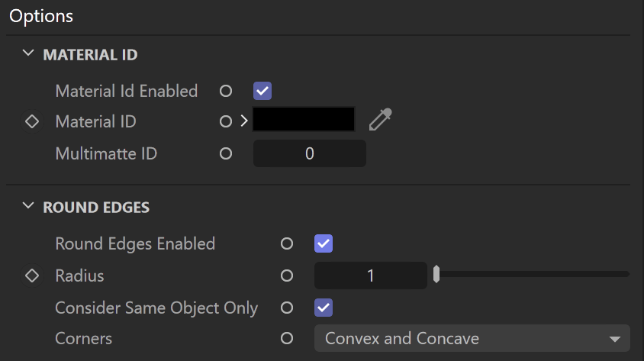This screenshot has height=361, width=644.
Task: Click the Radius slider handle
Action: pos(436,274)
